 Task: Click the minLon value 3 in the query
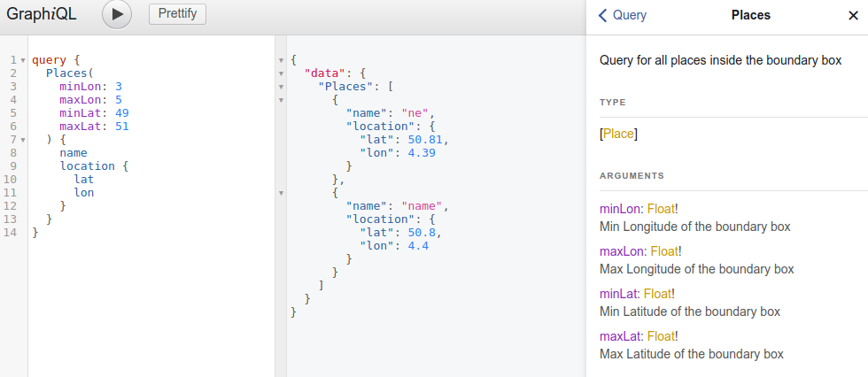(x=119, y=86)
